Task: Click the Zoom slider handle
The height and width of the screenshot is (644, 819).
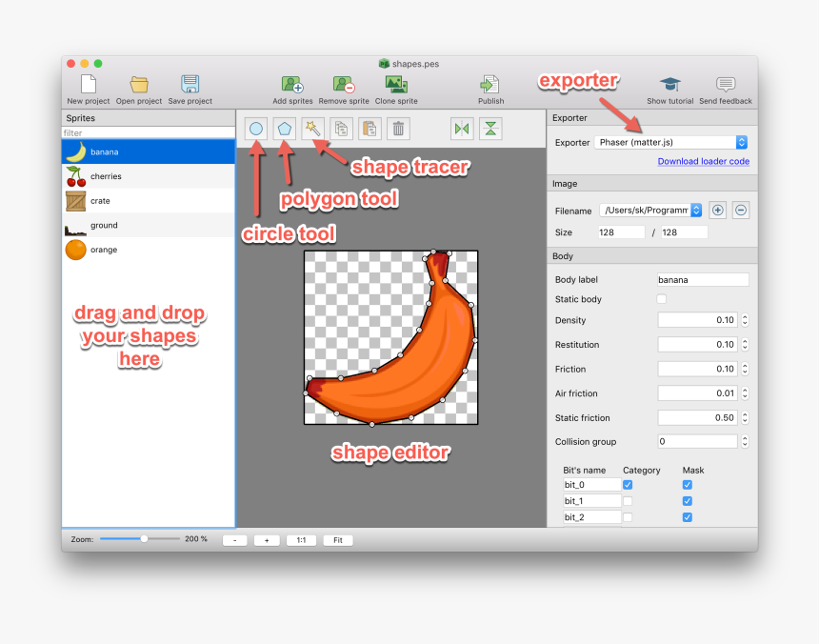Action: click(x=144, y=539)
